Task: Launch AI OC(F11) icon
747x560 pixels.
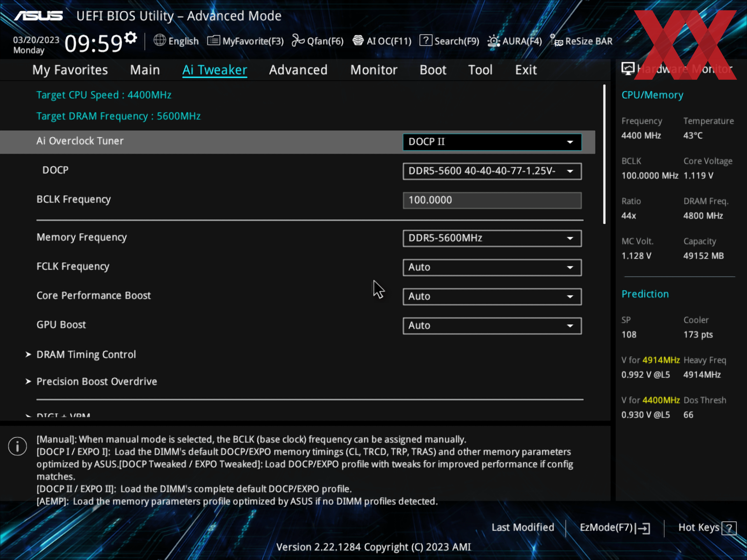Action: pyautogui.click(x=358, y=40)
